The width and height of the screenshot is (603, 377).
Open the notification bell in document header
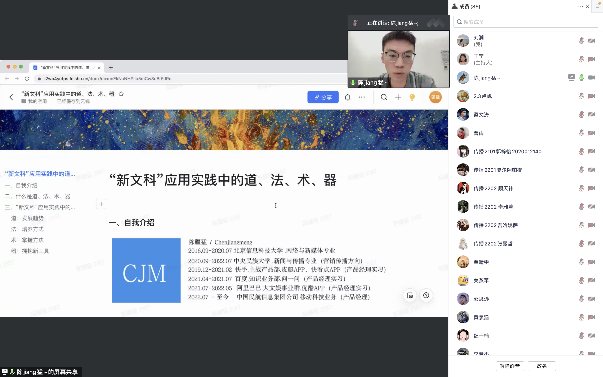(x=348, y=97)
